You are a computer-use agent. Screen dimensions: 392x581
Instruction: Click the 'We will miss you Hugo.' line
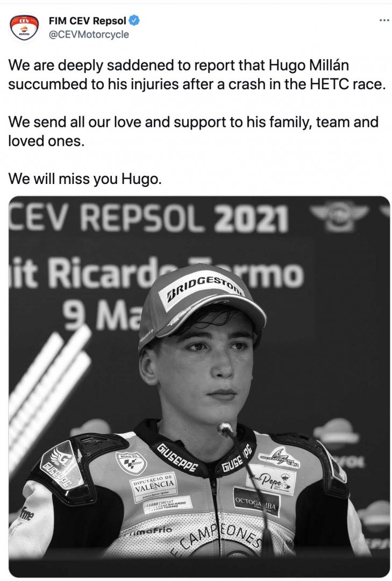pos(85,179)
